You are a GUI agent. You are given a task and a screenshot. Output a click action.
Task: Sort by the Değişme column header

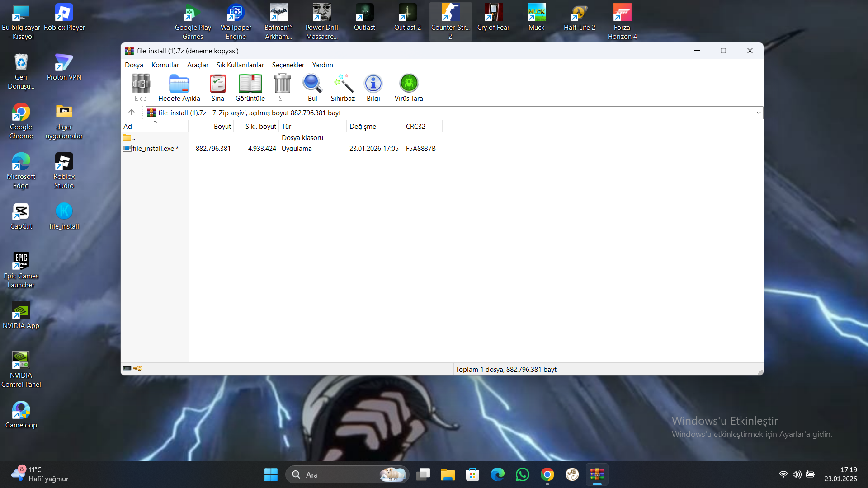[x=375, y=127]
